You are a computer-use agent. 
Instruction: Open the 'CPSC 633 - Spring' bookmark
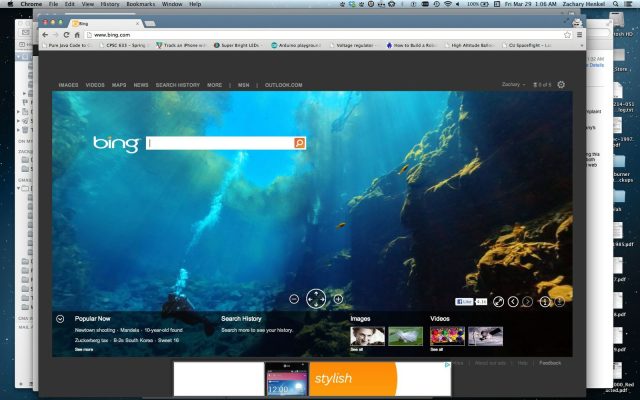point(122,45)
